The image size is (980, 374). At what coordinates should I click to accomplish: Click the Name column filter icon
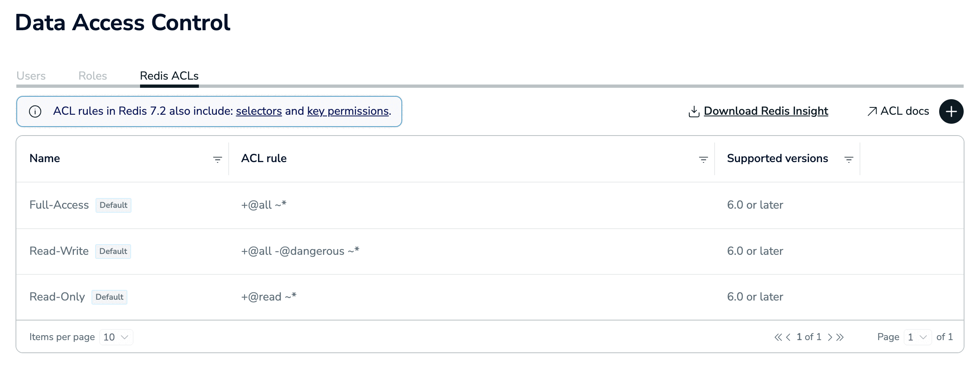218,159
